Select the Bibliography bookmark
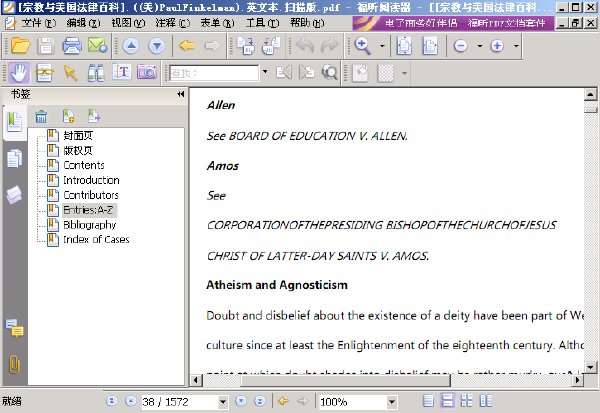This screenshot has height=413, width=600. coord(90,225)
